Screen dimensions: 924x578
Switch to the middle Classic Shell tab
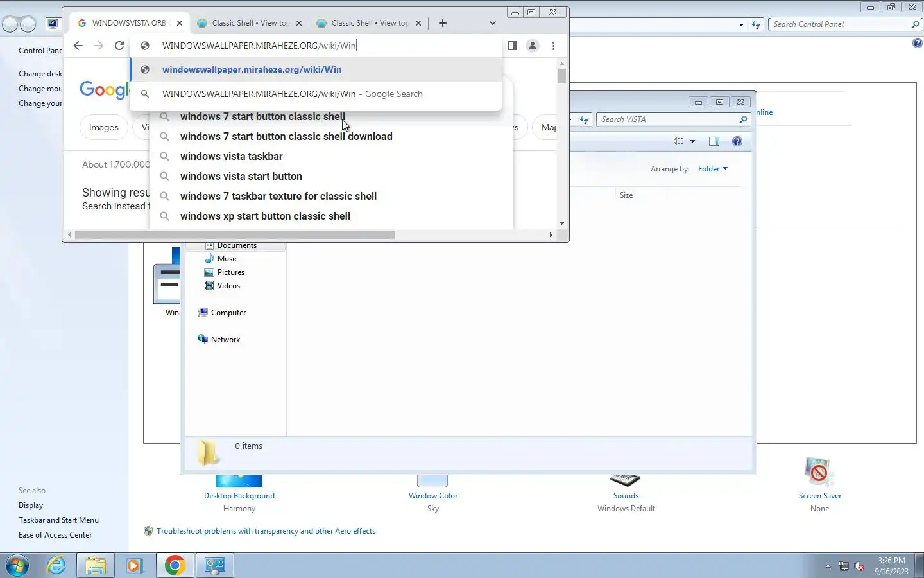click(x=250, y=23)
